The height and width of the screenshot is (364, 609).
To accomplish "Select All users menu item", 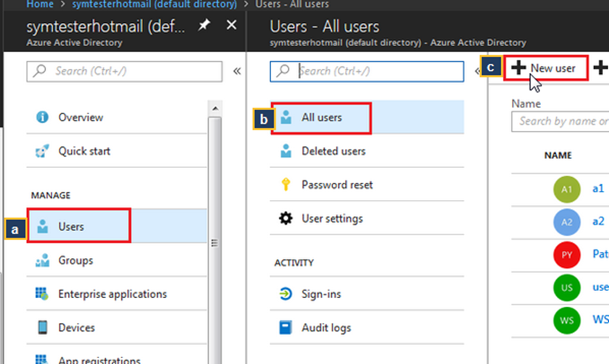I will click(321, 118).
